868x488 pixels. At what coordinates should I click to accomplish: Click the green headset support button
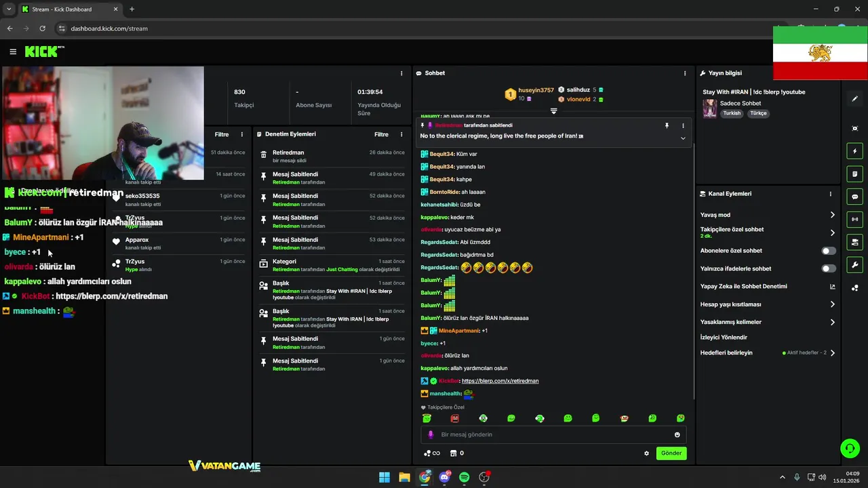pyautogui.click(x=850, y=449)
